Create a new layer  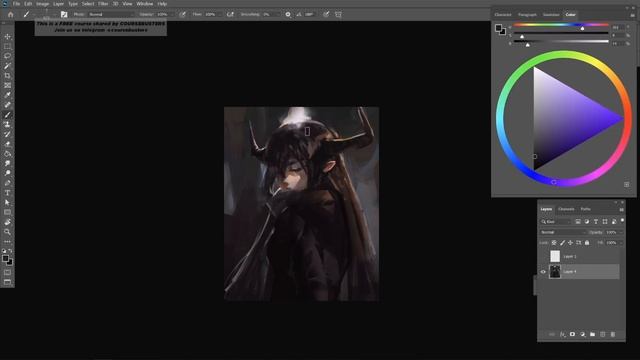[602, 334]
